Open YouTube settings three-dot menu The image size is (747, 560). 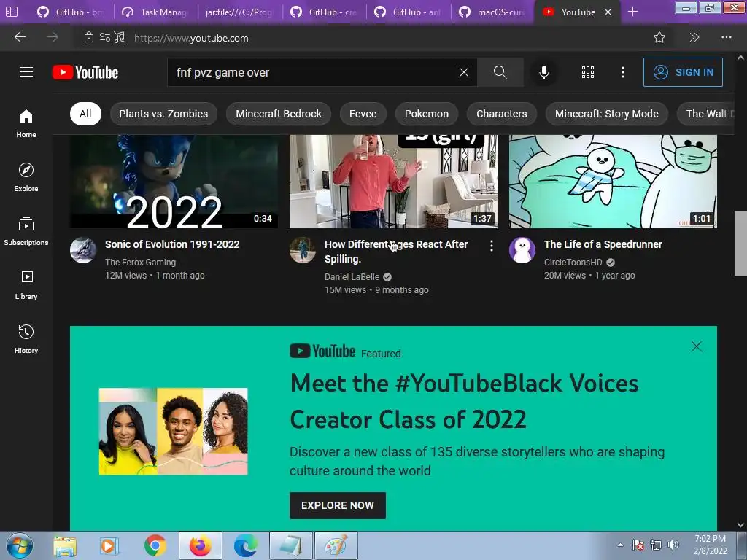pos(623,72)
